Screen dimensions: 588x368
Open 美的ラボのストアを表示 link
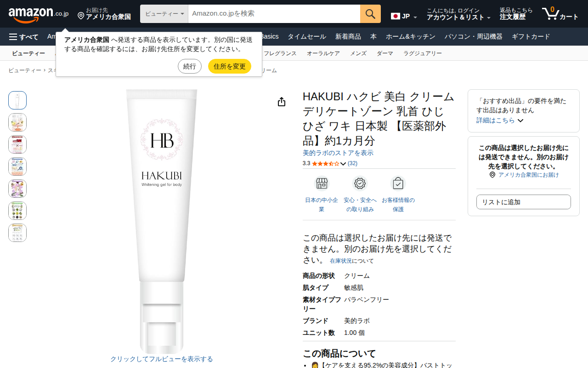tap(338, 153)
